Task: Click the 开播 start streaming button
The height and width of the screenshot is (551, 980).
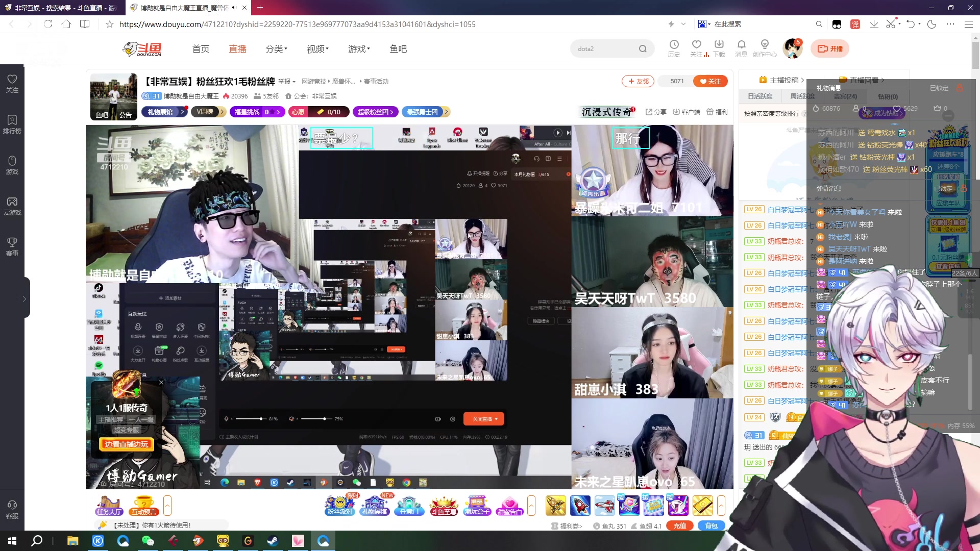Action: point(830,48)
